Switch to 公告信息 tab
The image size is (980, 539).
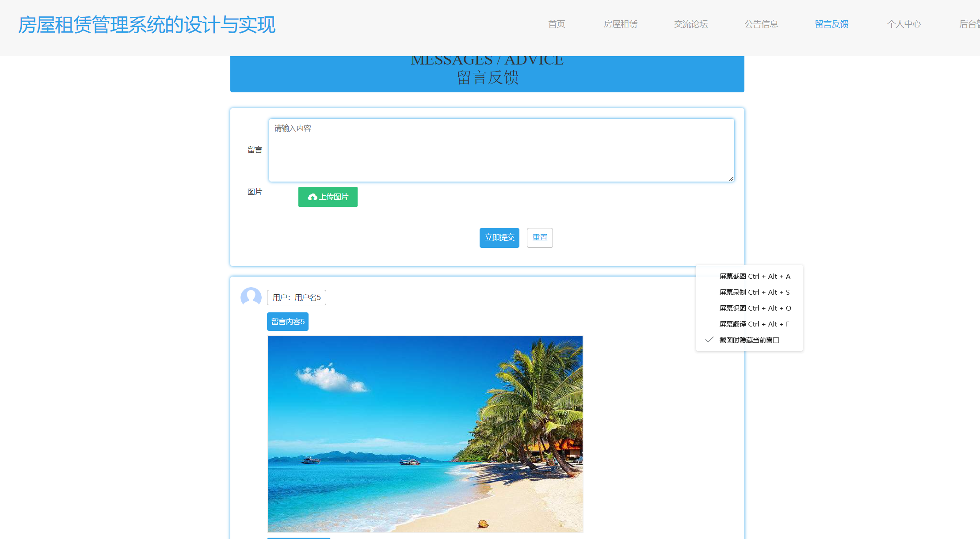tap(761, 24)
